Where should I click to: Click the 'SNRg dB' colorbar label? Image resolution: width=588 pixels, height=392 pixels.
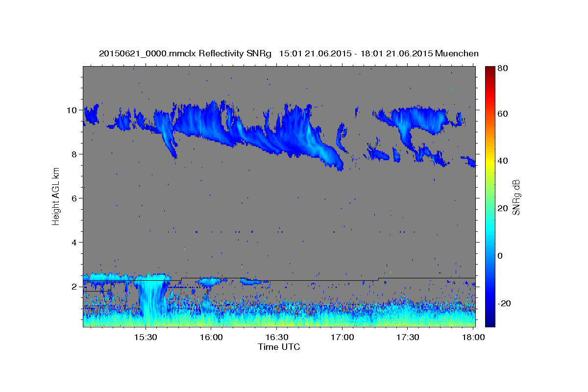click(516, 197)
